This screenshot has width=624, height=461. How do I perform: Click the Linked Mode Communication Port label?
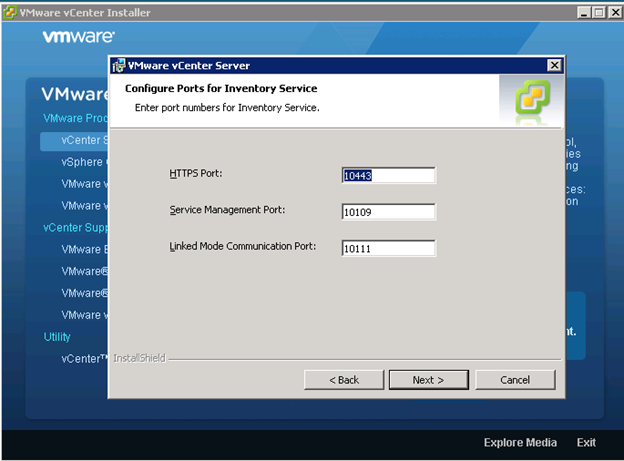(243, 246)
